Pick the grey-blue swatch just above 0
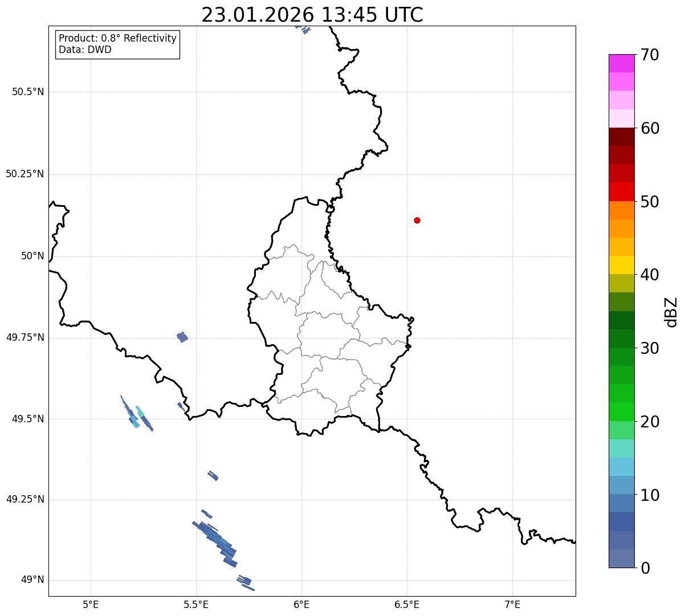 coord(621,558)
